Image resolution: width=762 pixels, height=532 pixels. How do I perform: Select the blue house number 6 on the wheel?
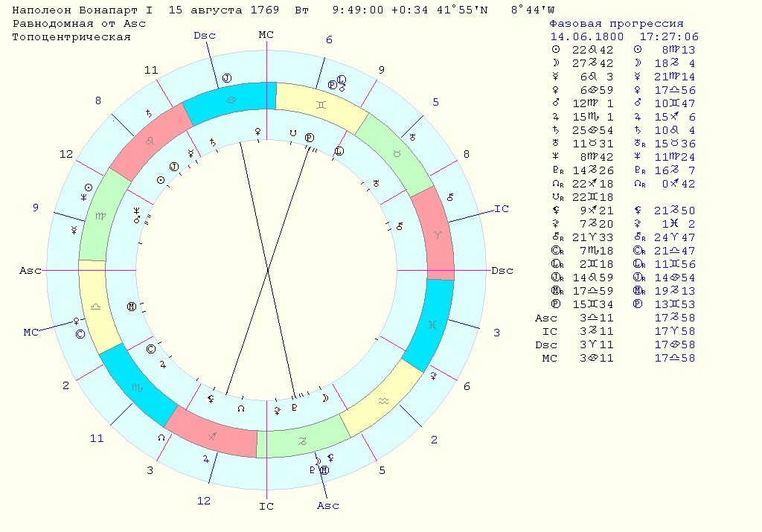click(x=329, y=40)
